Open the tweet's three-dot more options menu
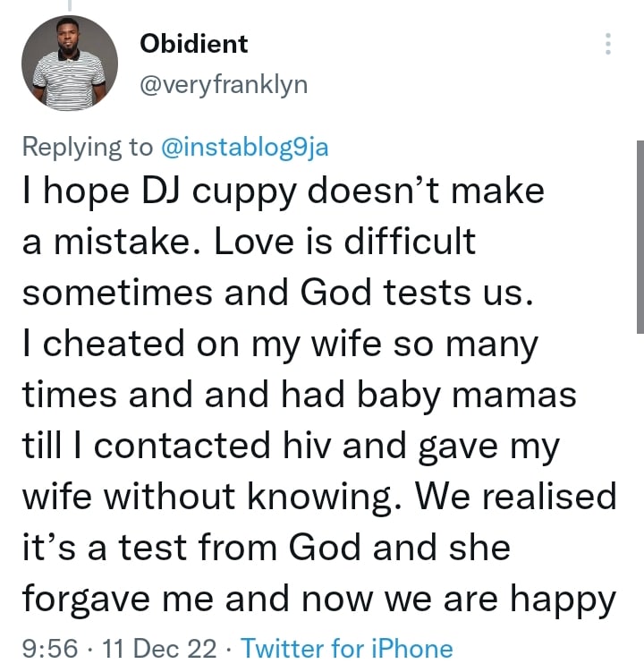This screenshot has height=664, width=644. pyautogui.click(x=609, y=44)
